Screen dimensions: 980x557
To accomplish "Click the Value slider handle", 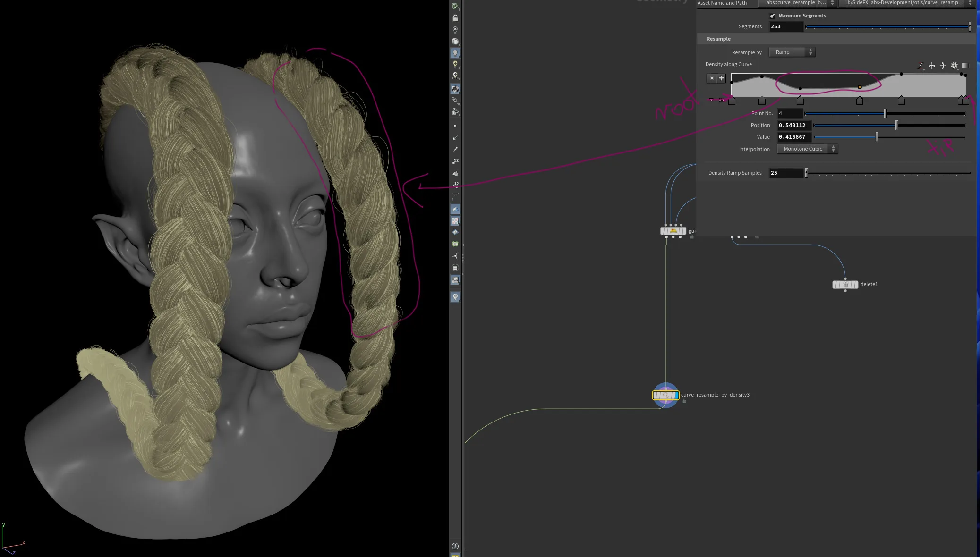I will tap(877, 137).
